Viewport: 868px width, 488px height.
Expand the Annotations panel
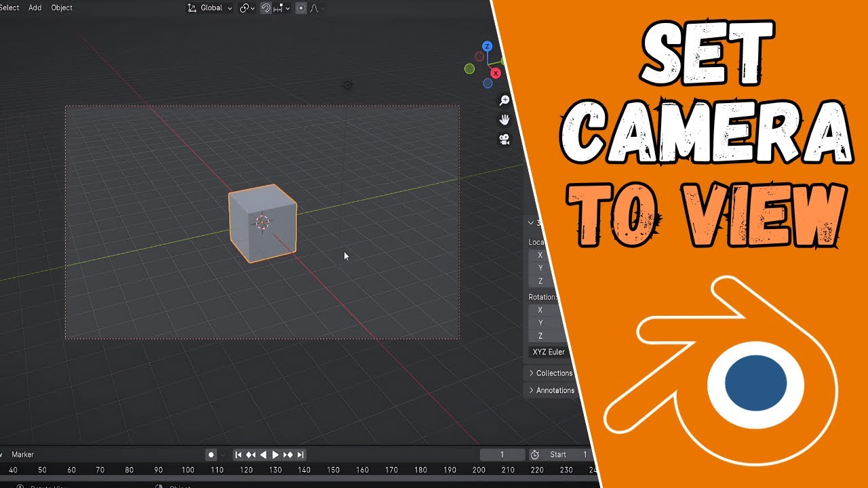[553, 390]
